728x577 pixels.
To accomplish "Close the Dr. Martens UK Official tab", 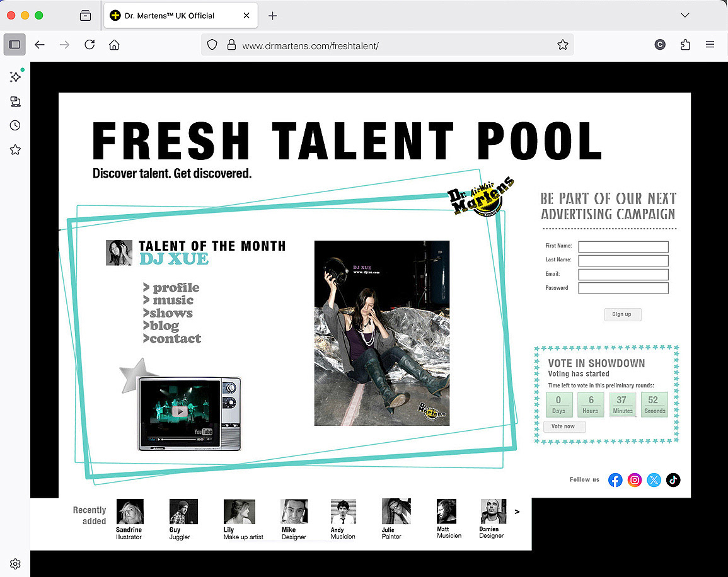I will click(x=246, y=16).
